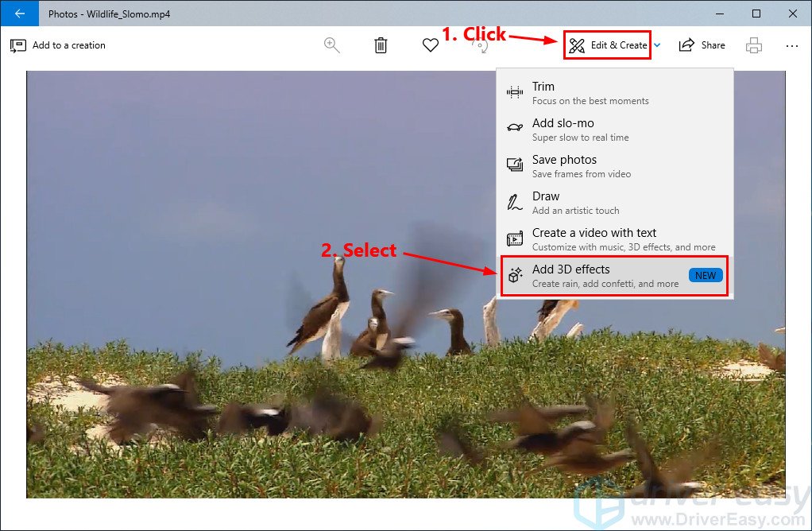Click the Edit & Create label
This screenshot has width=812, height=531.
619,45
